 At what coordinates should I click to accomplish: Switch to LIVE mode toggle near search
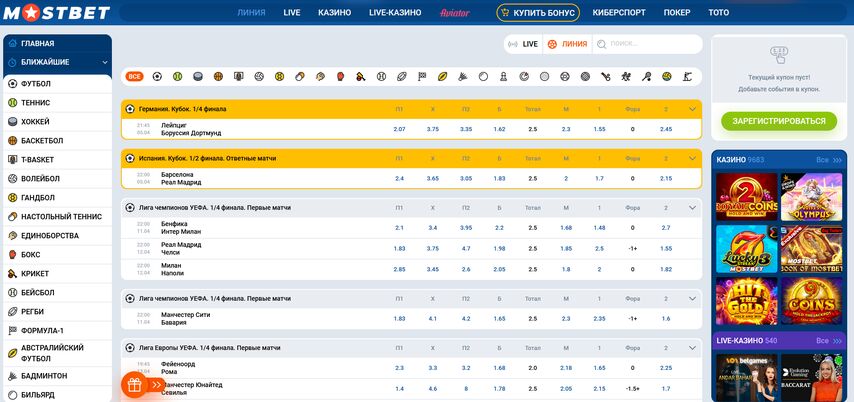point(523,44)
